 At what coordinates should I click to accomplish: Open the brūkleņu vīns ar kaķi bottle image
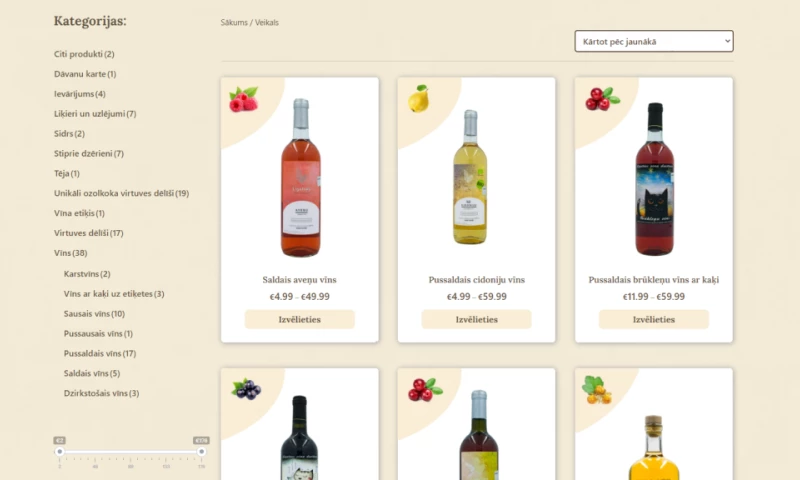click(654, 179)
